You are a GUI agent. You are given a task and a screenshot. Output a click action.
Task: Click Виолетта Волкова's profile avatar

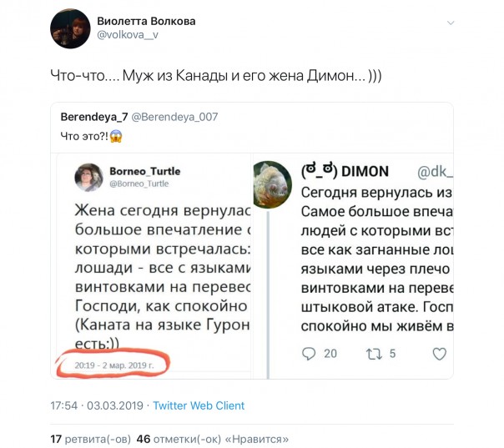tap(70, 29)
